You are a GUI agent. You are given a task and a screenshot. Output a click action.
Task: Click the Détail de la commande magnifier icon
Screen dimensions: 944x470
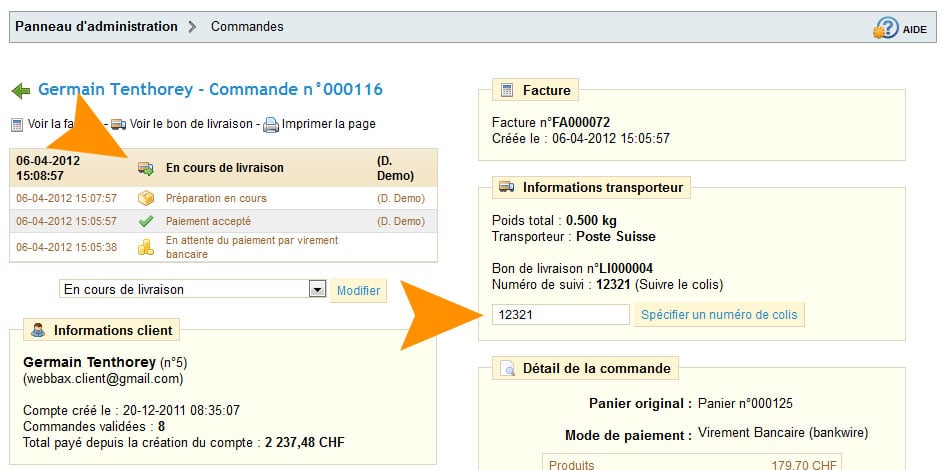507,368
